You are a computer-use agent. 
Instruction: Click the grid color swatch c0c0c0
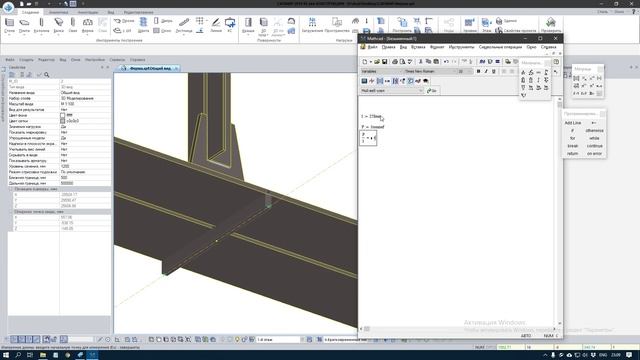pyautogui.click(x=62, y=121)
